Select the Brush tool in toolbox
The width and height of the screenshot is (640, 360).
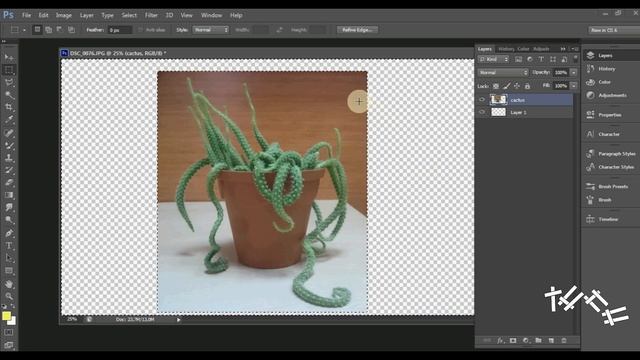[9, 145]
